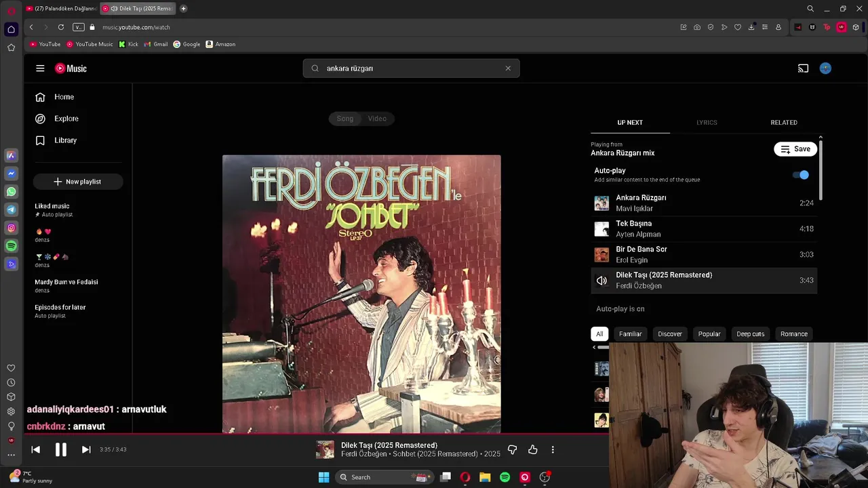Dislike the current song with thumbs down
This screenshot has width=868, height=488.
(513, 449)
